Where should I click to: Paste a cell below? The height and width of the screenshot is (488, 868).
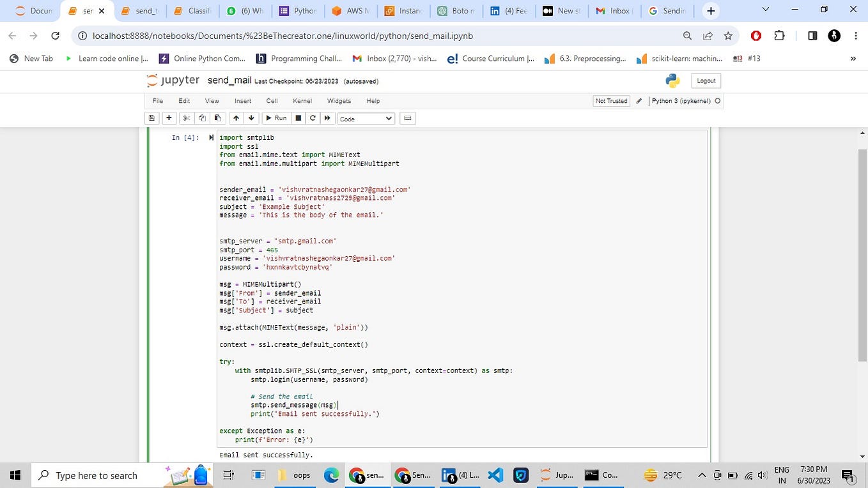tap(217, 118)
